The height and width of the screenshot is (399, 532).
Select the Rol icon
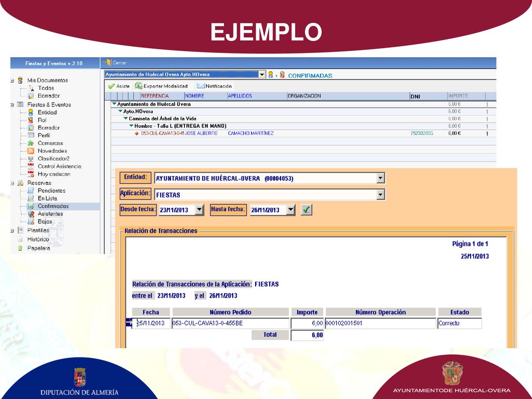point(31,120)
